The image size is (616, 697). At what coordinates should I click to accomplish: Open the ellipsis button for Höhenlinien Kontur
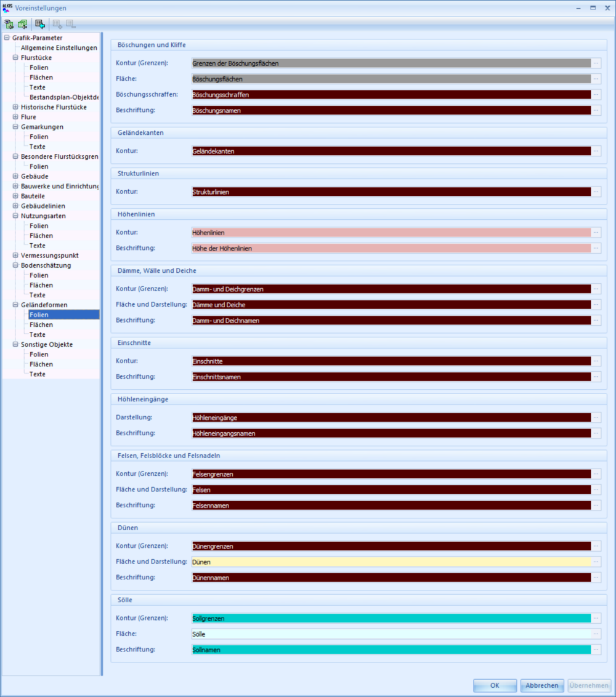(x=596, y=233)
